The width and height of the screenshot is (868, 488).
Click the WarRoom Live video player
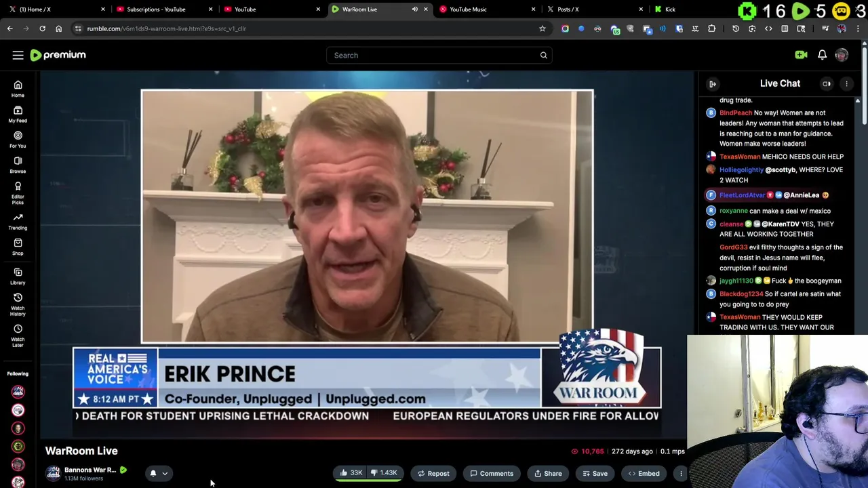pos(367,254)
